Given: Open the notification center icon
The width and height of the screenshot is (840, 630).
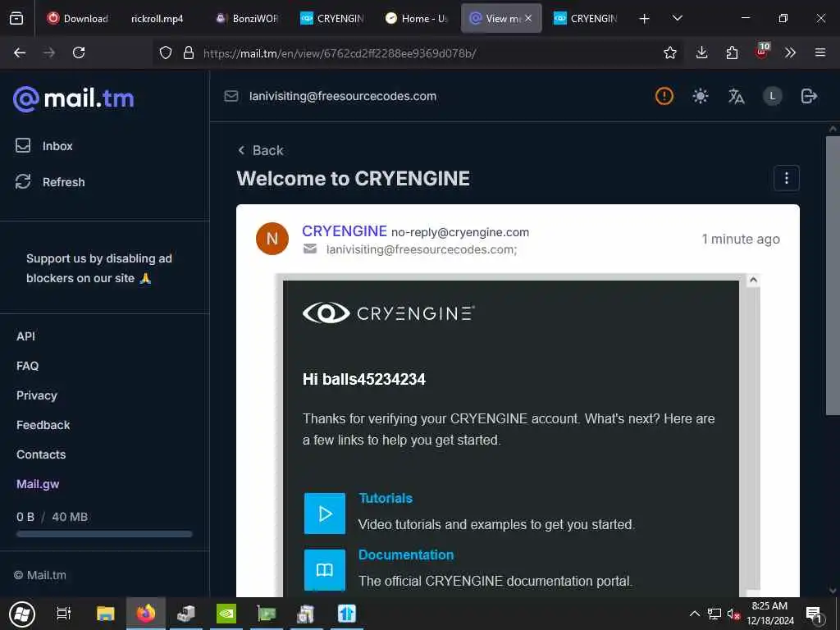Looking at the screenshot, I should click(814, 614).
